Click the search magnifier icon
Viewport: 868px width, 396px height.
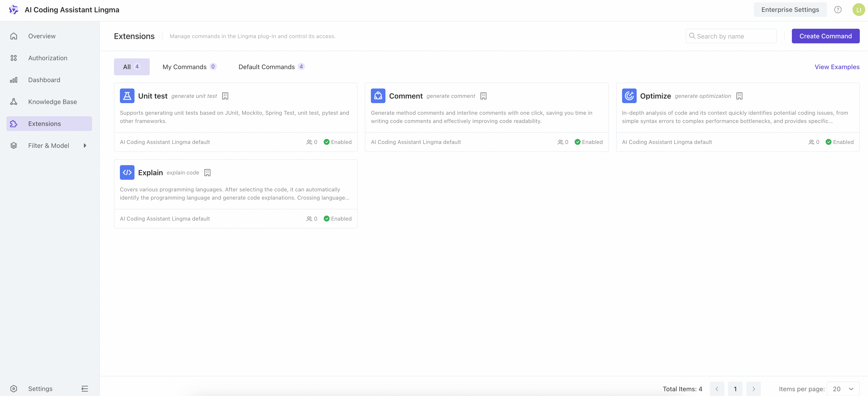[692, 36]
